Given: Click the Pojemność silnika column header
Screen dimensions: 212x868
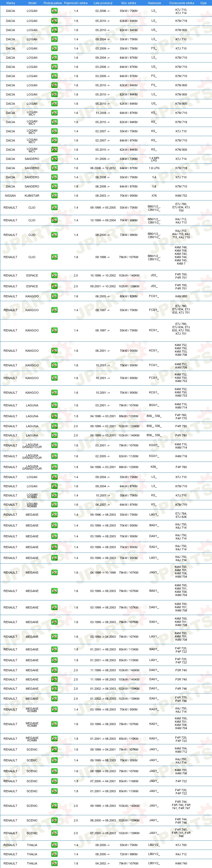Looking at the screenshot, I should (x=76, y=3).
